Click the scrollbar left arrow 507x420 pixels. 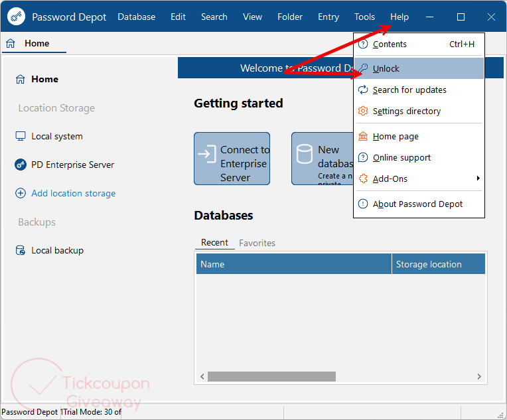tap(202, 376)
